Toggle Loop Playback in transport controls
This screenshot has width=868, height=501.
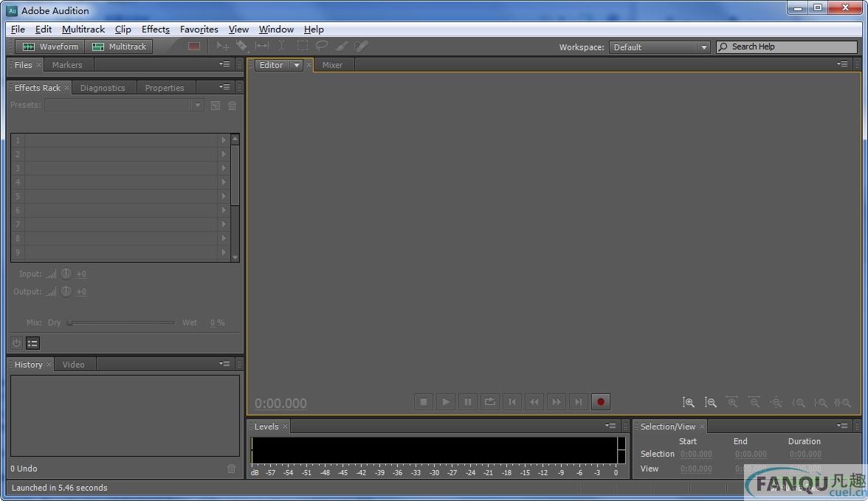pyautogui.click(x=490, y=402)
